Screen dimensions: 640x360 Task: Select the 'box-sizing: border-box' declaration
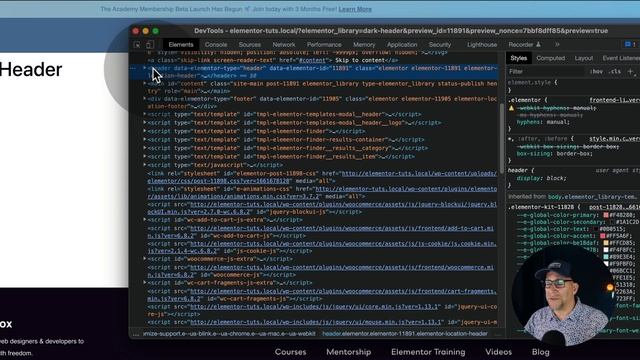[x=554, y=154]
